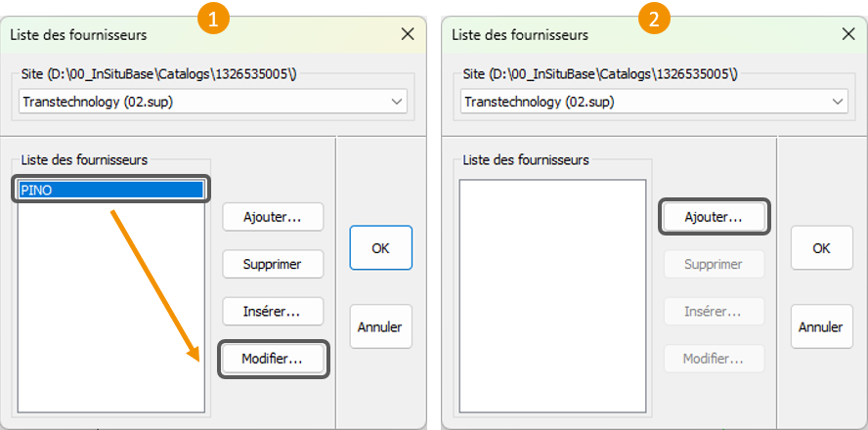Expand the Site dropdown in dialog 1
Viewport: 868px width, 430px height.
coord(396,102)
